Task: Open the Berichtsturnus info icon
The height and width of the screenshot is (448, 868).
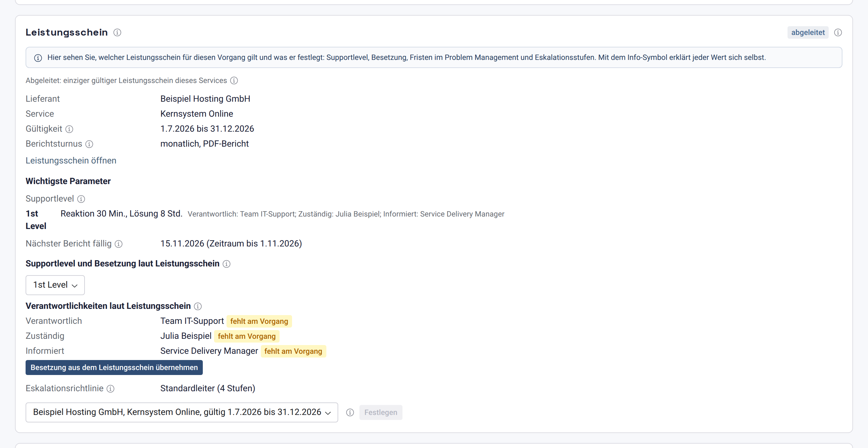Action: click(x=89, y=144)
